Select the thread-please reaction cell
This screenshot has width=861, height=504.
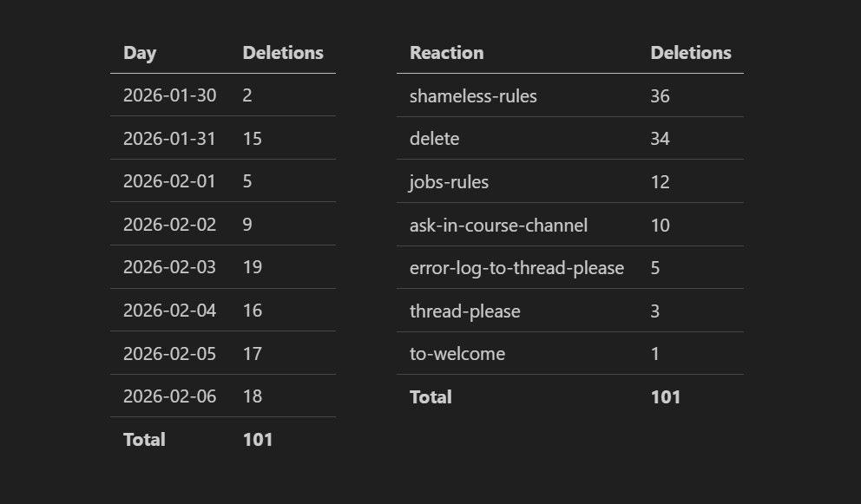tap(464, 311)
